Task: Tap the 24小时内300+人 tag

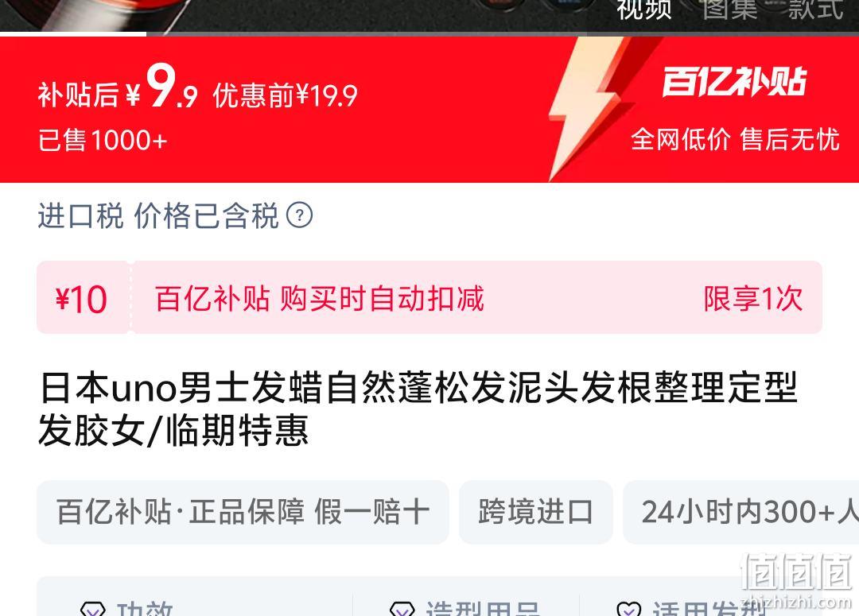Action: coord(740,512)
